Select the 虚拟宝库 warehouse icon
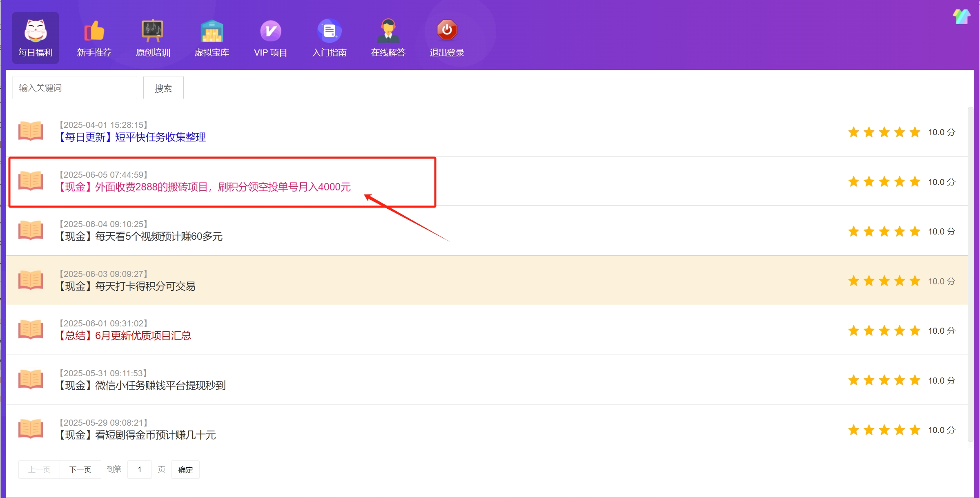Screen dimensions: 980x498 click(x=212, y=31)
